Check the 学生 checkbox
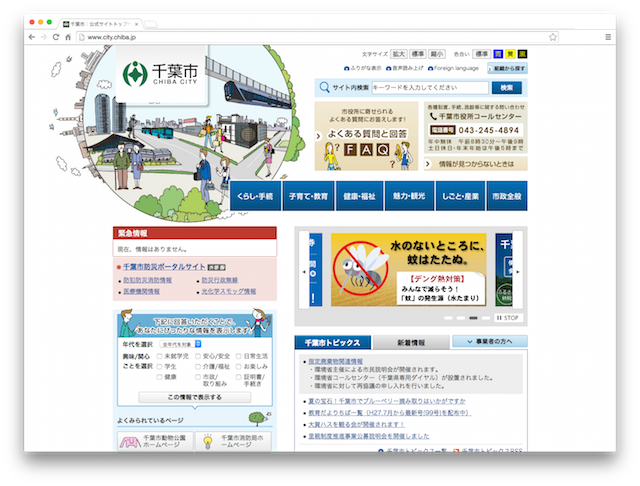This screenshot has width=640, height=486. (x=159, y=366)
